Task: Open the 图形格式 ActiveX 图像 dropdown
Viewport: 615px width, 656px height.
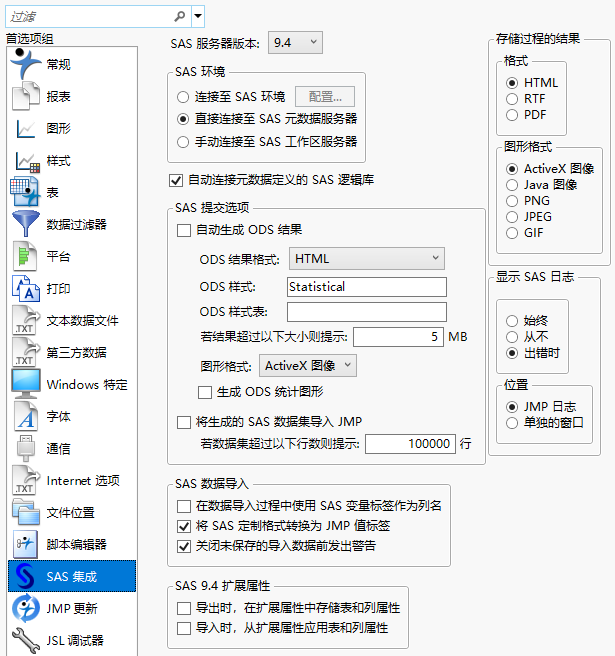Action: (308, 366)
